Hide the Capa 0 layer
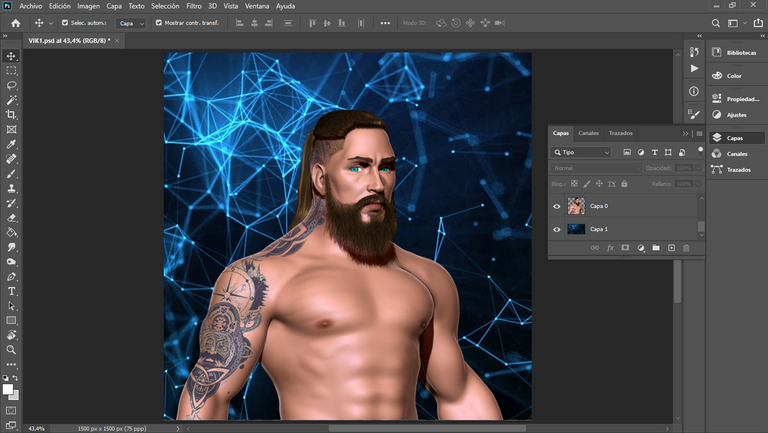Screen dimensions: 768x433 557,206
